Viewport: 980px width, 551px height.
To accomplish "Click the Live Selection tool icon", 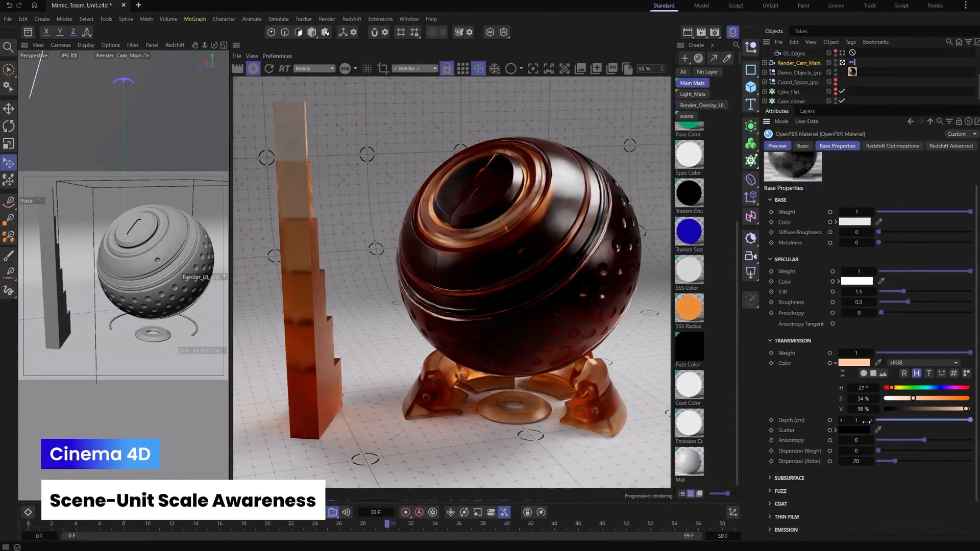I will click(9, 69).
